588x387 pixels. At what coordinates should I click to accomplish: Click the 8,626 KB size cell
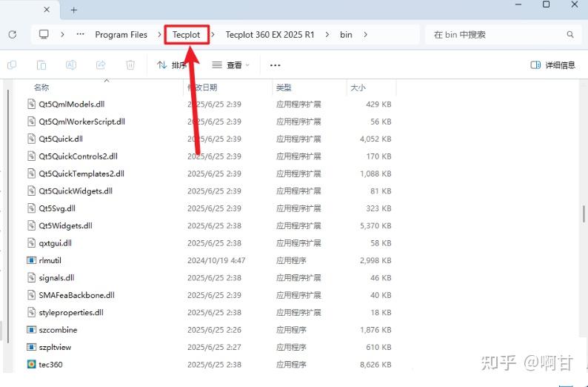pos(375,365)
